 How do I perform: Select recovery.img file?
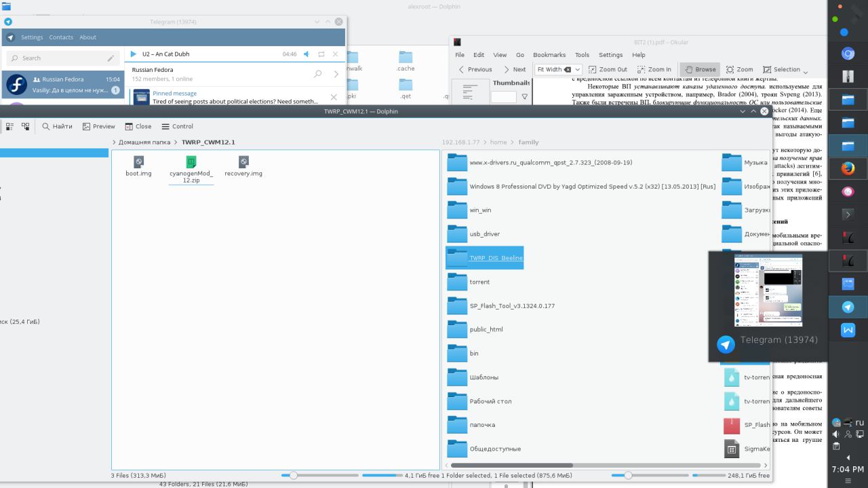[x=243, y=166]
